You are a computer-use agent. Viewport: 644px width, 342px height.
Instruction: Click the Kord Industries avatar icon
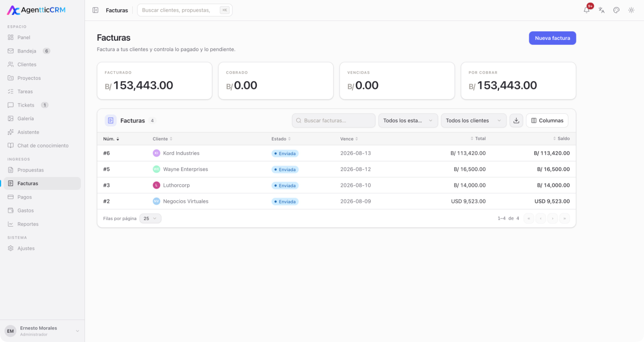coord(157,153)
